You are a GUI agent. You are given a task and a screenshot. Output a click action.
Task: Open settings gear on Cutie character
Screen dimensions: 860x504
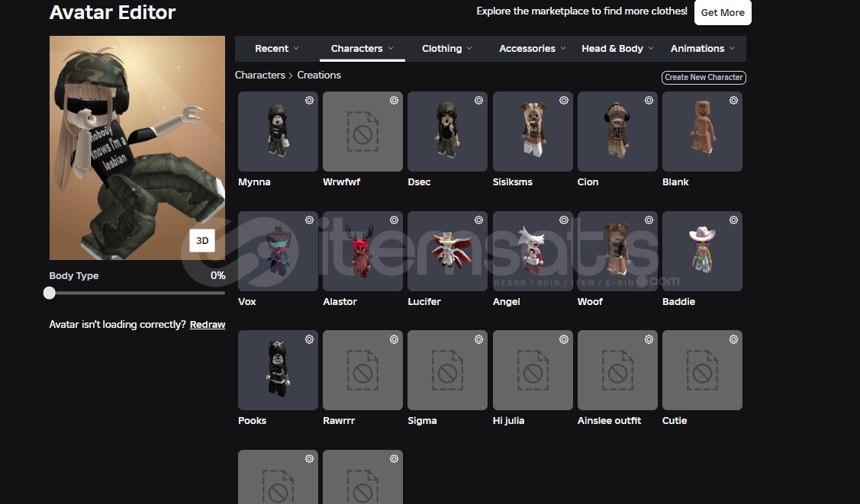click(733, 339)
